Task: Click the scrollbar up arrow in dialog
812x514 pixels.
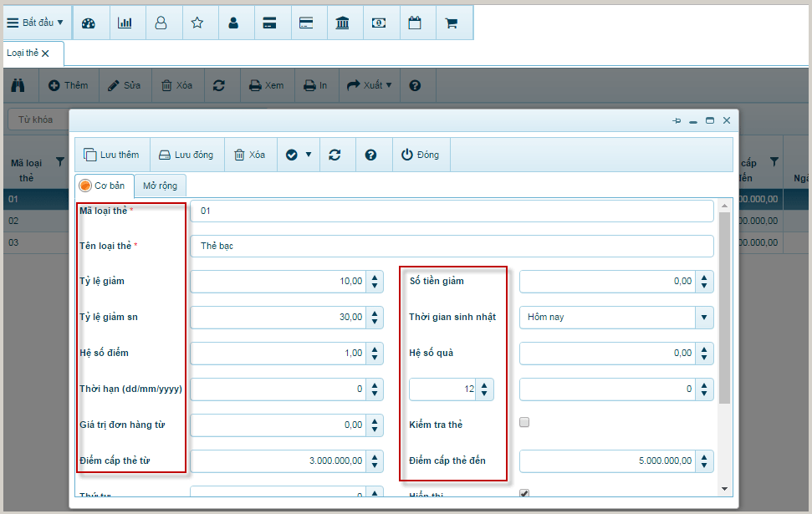Action: pyautogui.click(x=724, y=206)
